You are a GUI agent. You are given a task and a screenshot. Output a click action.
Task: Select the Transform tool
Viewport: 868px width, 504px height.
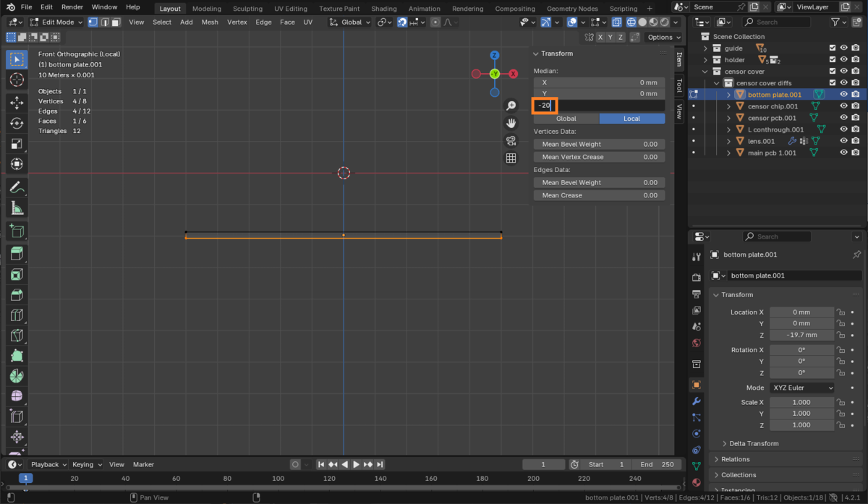[x=17, y=165]
